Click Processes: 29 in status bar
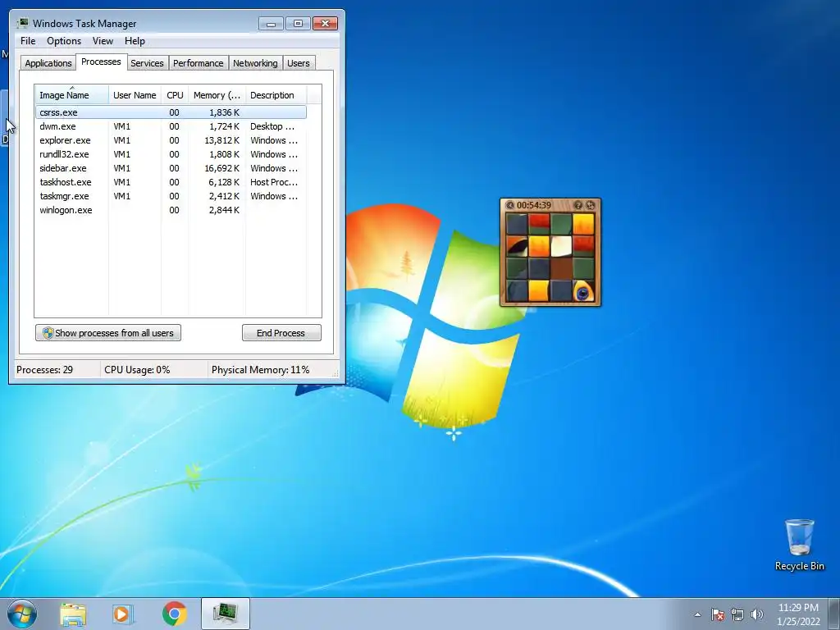 [44, 370]
